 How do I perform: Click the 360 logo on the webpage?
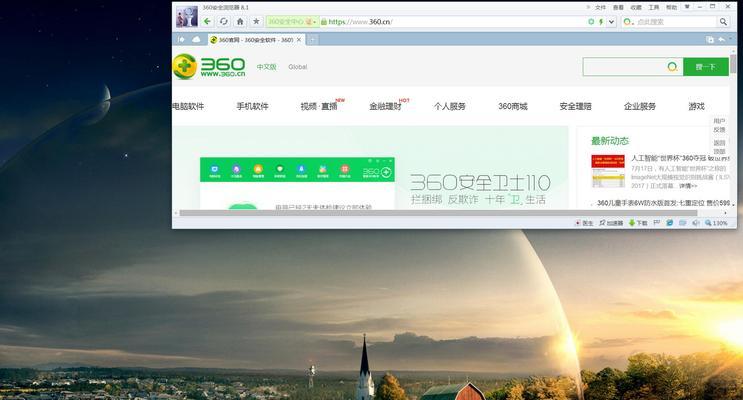click(209, 66)
